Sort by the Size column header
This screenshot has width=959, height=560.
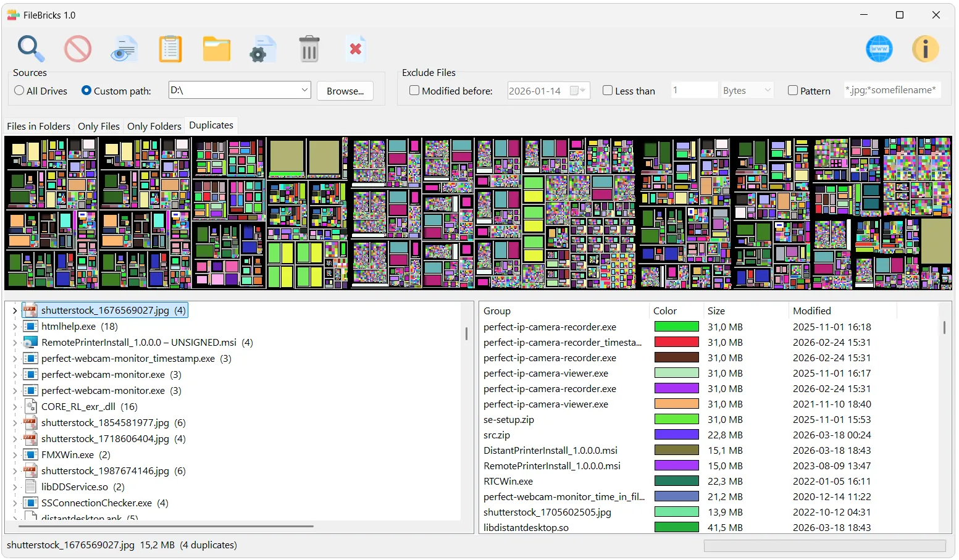click(x=745, y=311)
